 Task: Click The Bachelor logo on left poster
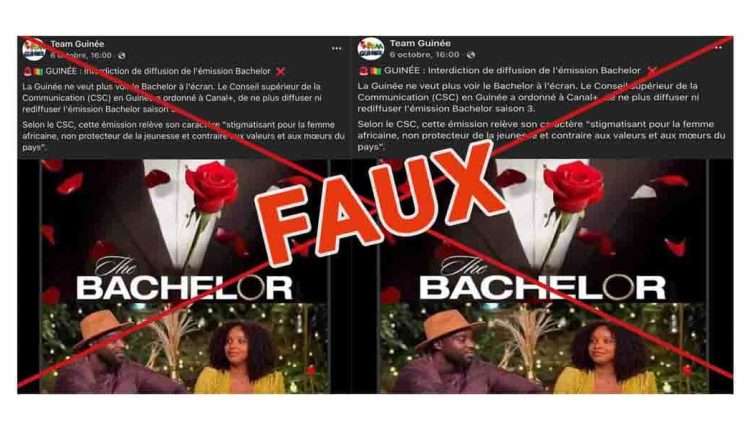[x=185, y=279]
